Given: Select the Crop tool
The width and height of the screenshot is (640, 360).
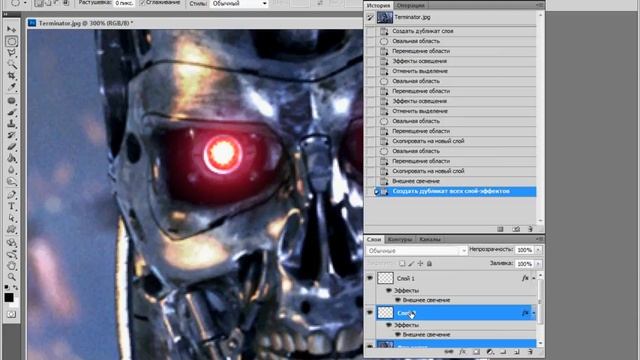Looking at the screenshot, I should point(11,76).
